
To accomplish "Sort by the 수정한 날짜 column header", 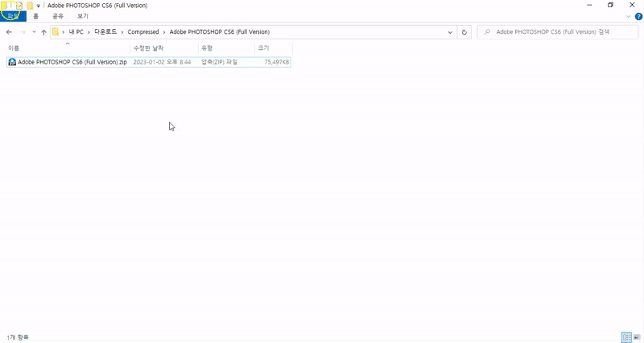I will click(x=164, y=48).
